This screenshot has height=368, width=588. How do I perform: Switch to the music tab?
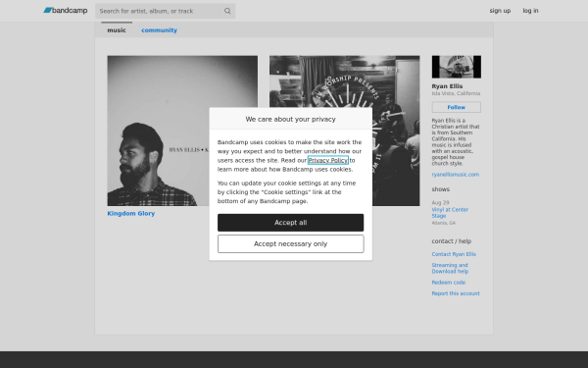(x=117, y=30)
